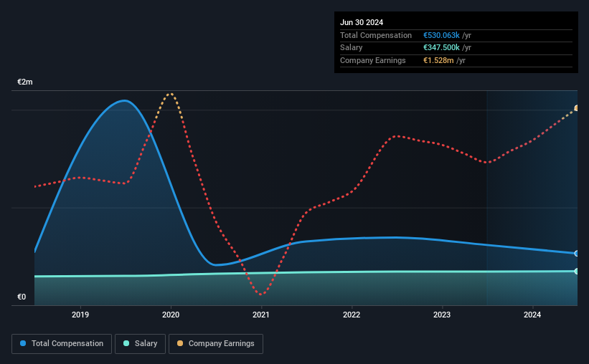Image resolution: width=589 pixels, height=364 pixels.
Task: Select the 2022 x-axis label
Action: click(352, 315)
